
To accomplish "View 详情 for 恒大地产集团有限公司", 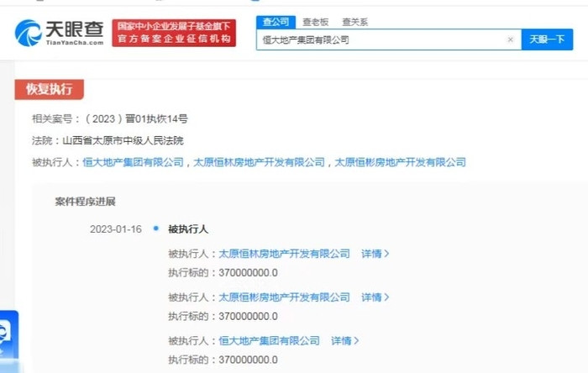I will (x=345, y=341).
